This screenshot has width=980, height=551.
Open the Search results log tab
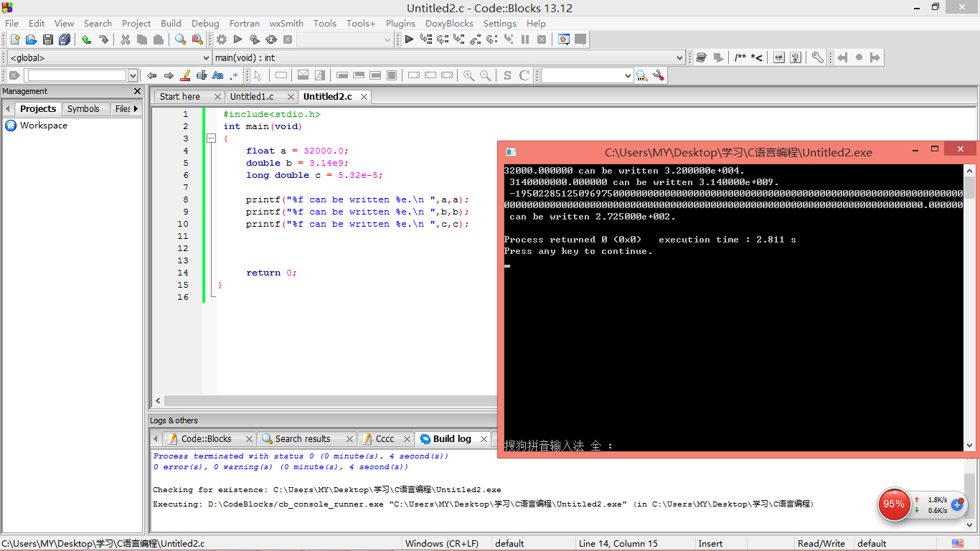302,438
